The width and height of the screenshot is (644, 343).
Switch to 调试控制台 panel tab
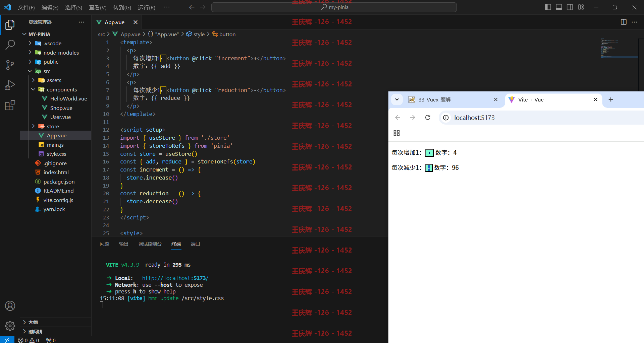click(x=150, y=244)
